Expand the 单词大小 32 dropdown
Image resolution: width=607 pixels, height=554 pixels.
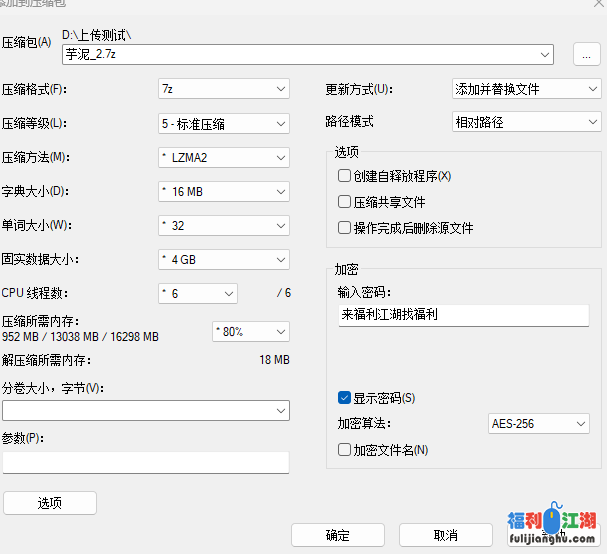coord(280,226)
